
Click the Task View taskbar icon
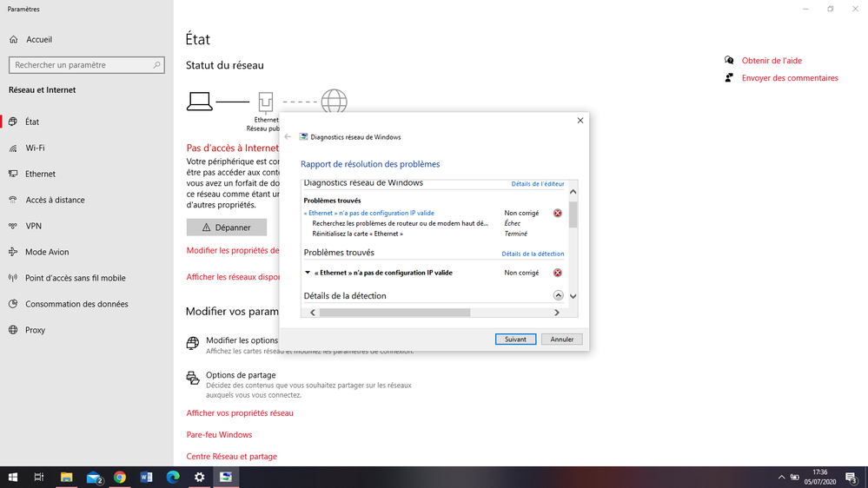[39, 478]
